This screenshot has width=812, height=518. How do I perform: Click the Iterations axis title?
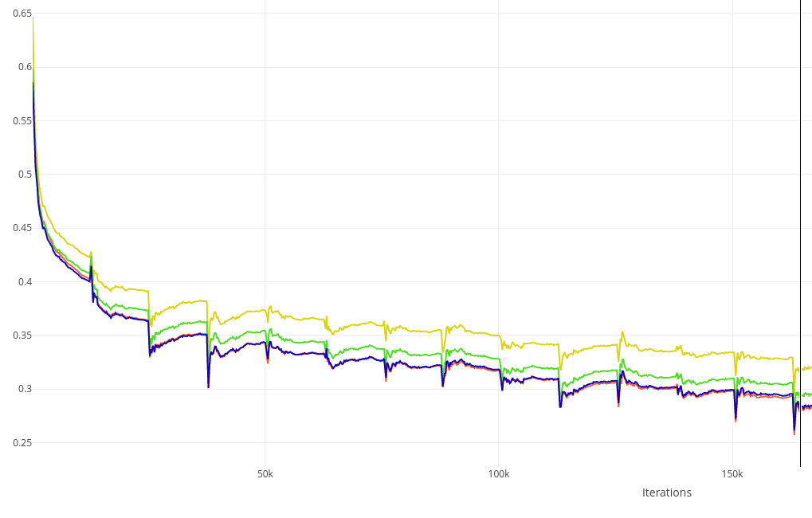666,492
